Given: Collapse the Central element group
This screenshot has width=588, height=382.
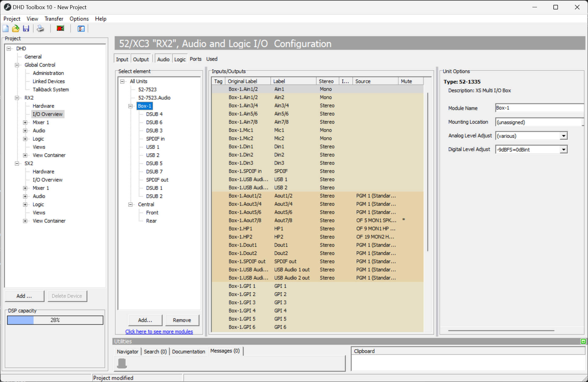Looking at the screenshot, I should [x=131, y=204].
